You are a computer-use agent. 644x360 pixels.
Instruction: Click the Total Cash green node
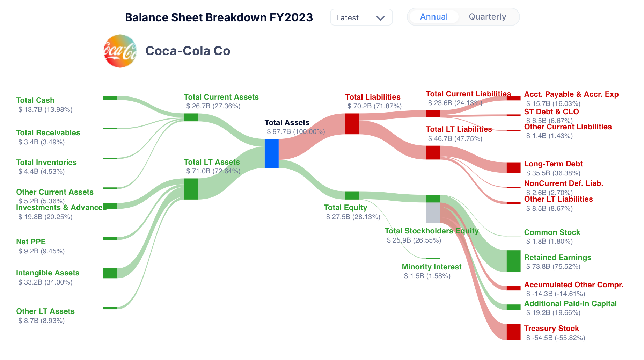tap(110, 98)
